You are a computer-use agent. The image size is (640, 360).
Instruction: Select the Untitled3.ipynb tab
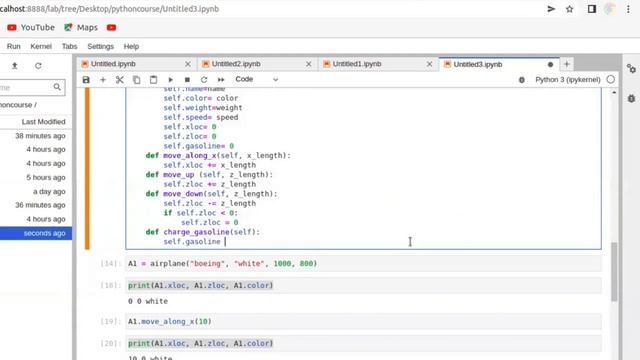[x=499, y=64]
